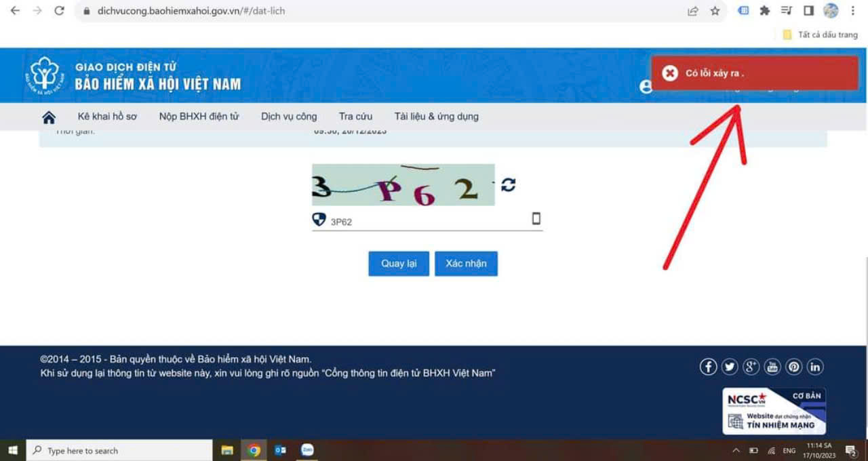Click the Có lỗi xảy ra notification

point(755,73)
